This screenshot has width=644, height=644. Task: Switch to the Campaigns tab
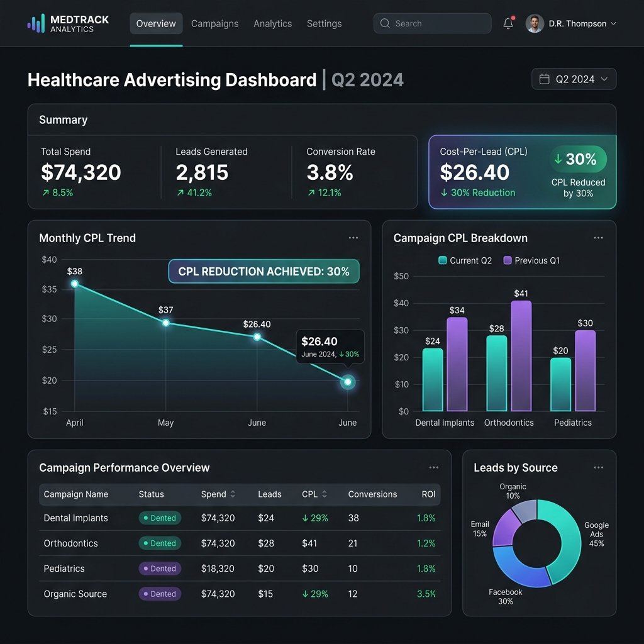pyautogui.click(x=215, y=24)
